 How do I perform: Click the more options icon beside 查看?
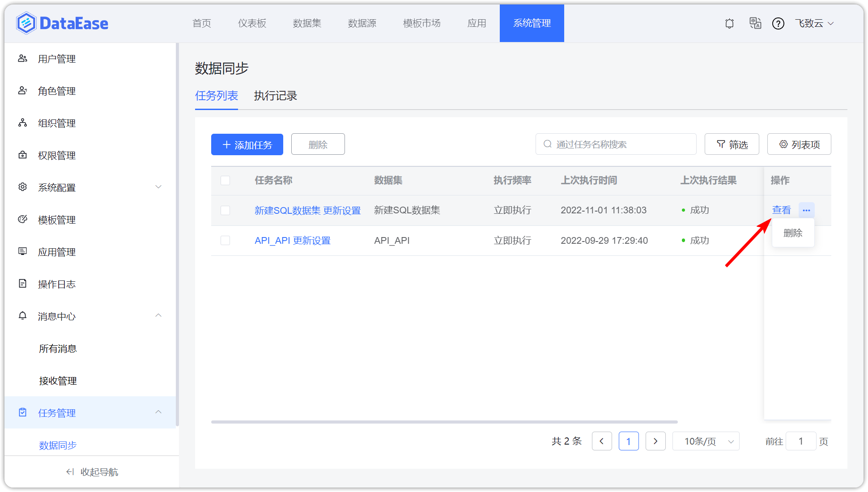[x=806, y=210]
